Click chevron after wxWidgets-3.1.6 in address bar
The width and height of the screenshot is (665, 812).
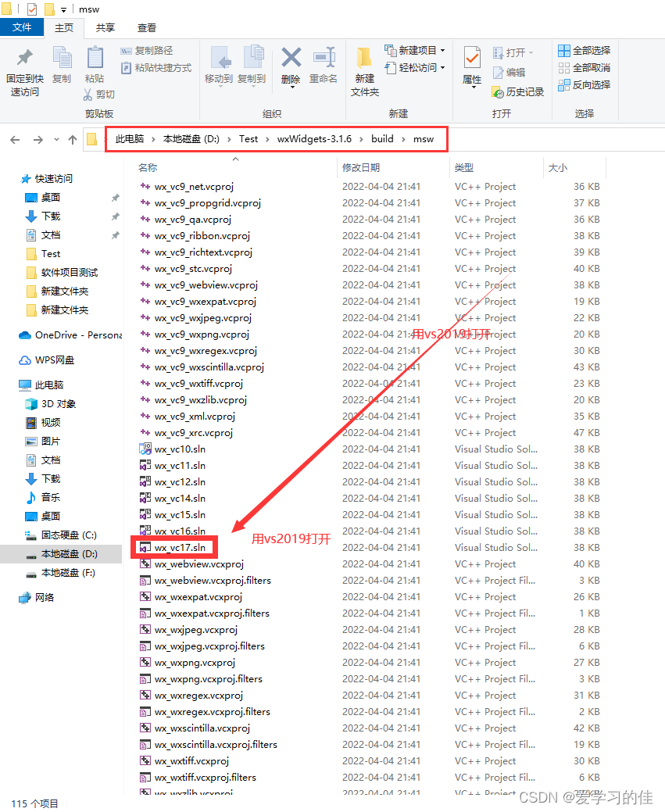[x=360, y=139]
